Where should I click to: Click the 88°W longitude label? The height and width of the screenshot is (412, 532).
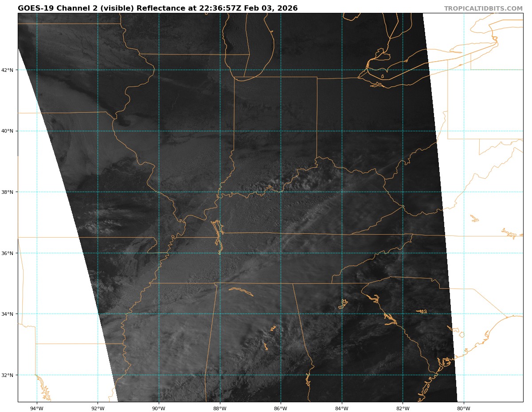coord(220,408)
